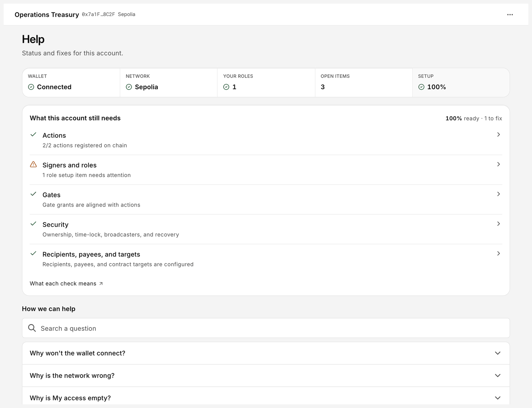Focus the 'Search a question' field
532x408 pixels.
(266, 328)
